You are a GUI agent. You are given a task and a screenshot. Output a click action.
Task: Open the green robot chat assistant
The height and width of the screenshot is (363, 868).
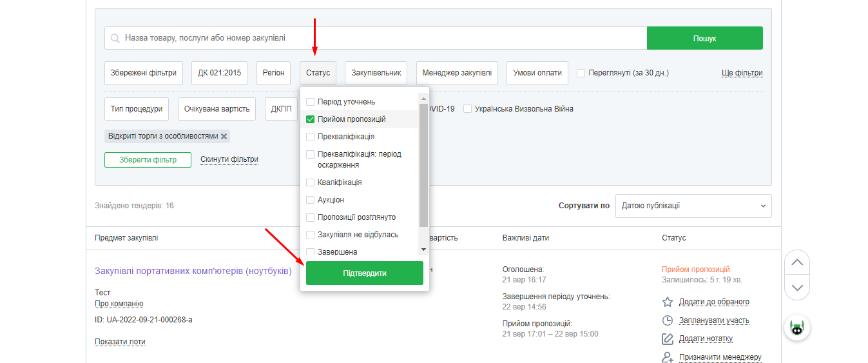coord(797,328)
